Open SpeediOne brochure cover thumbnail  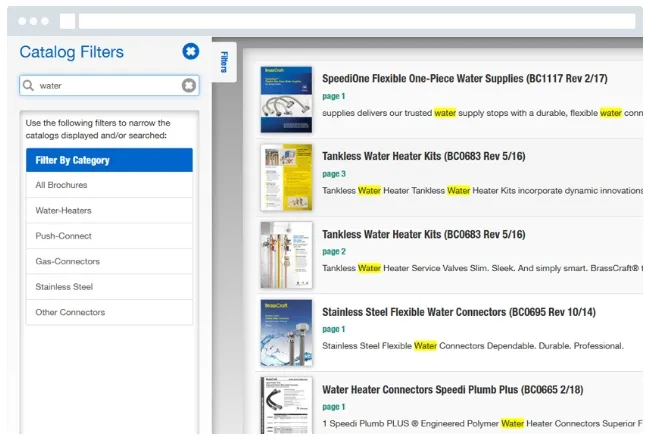coord(286,100)
